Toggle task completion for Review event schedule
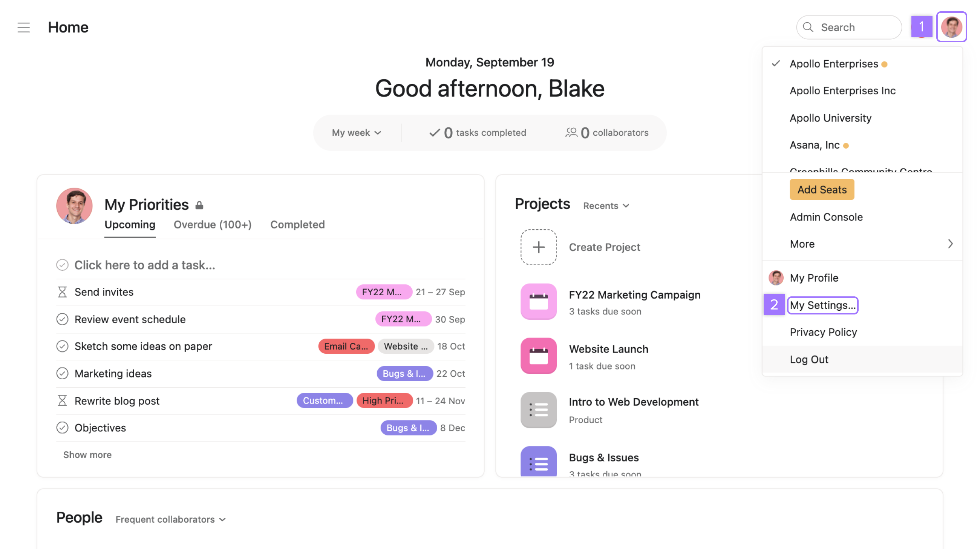This screenshot has height=549, width=980. (62, 319)
